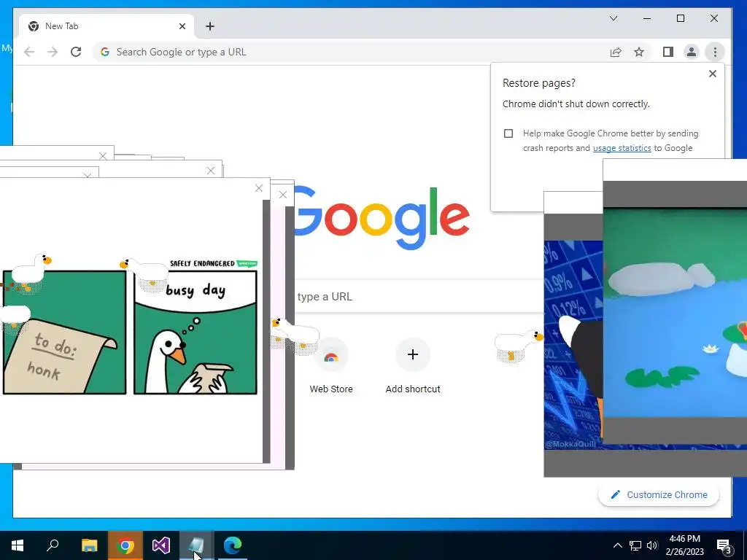Open the profile avatar button

point(692,52)
